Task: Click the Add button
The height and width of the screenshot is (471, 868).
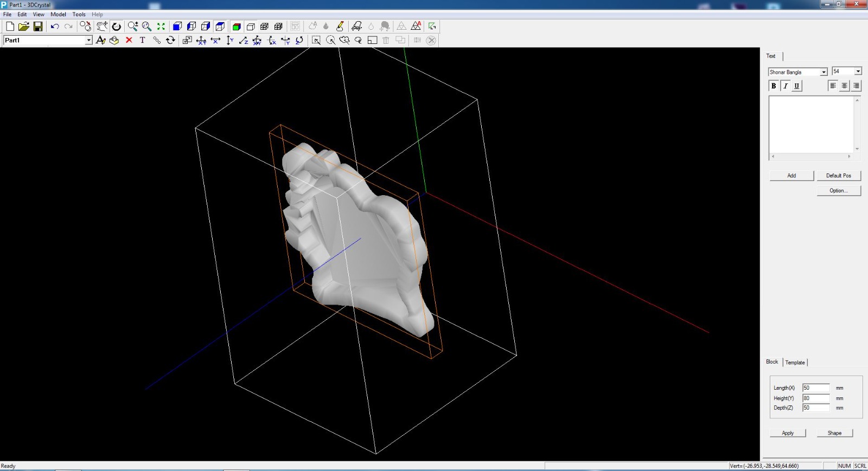Action: pyautogui.click(x=792, y=176)
